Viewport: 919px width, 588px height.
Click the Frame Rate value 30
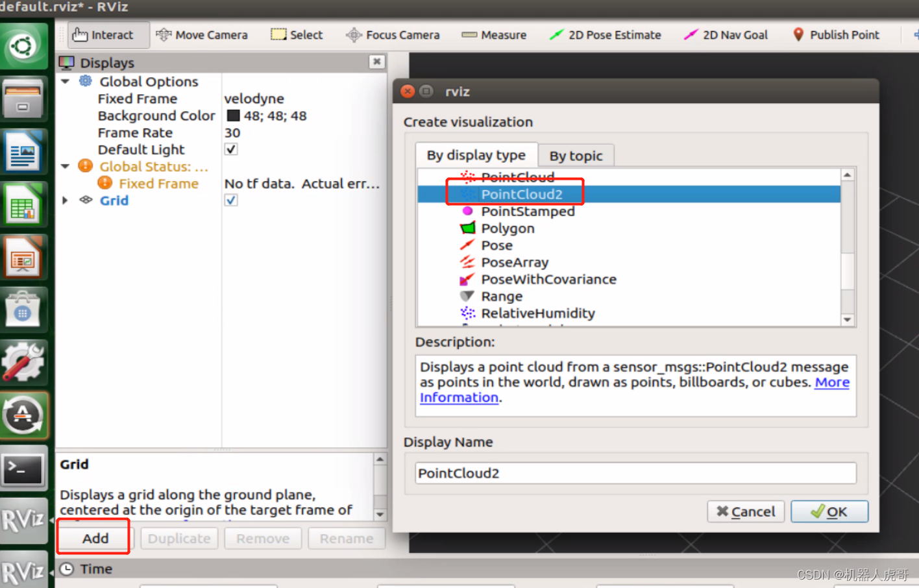click(x=232, y=133)
